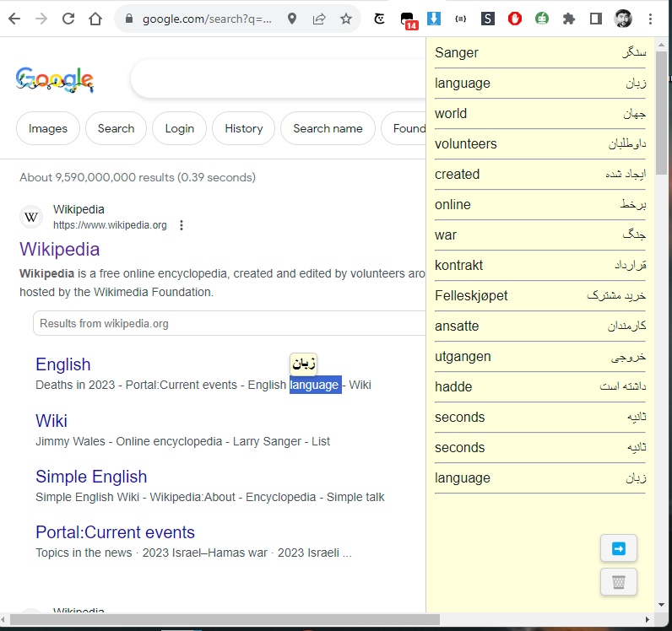Open the main Wikipedia result title
The height and width of the screenshot is (631, 672).
pos(60,250)
